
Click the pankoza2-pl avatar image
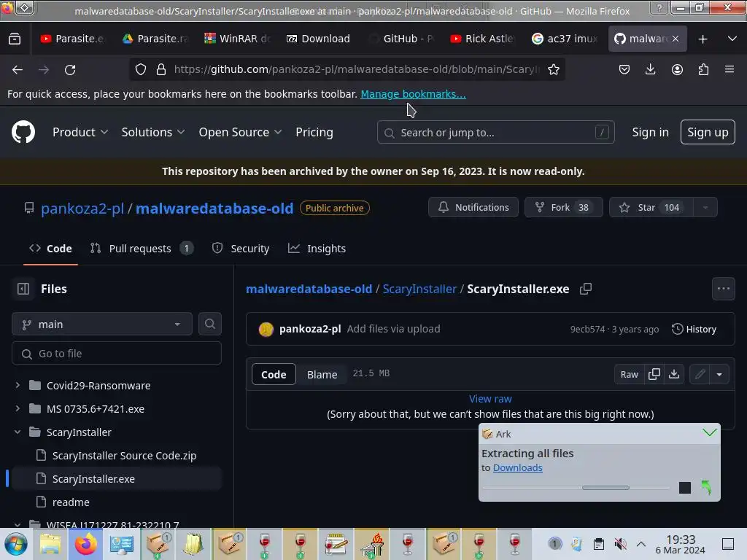266,329
